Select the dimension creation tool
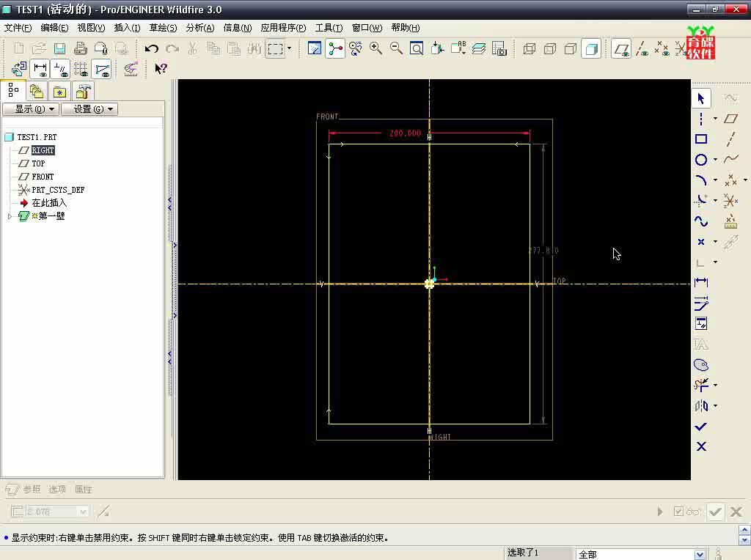Viewport: 751px width, 560px height. [700, 282]
